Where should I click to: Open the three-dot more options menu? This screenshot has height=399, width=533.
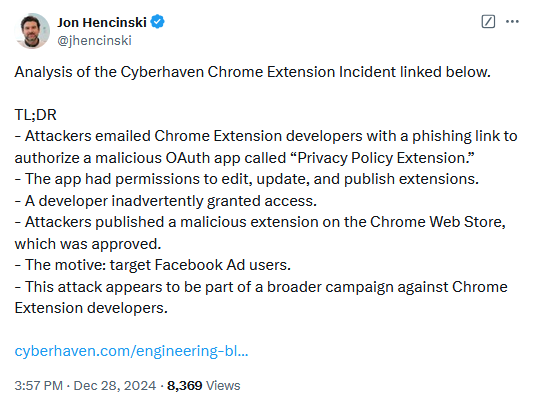click(512, 22)
